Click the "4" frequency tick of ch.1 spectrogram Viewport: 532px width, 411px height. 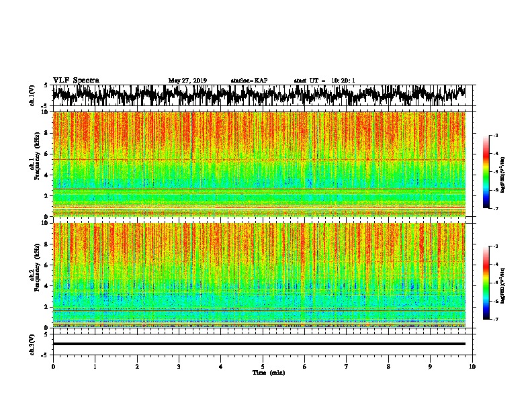coord(47,175)
